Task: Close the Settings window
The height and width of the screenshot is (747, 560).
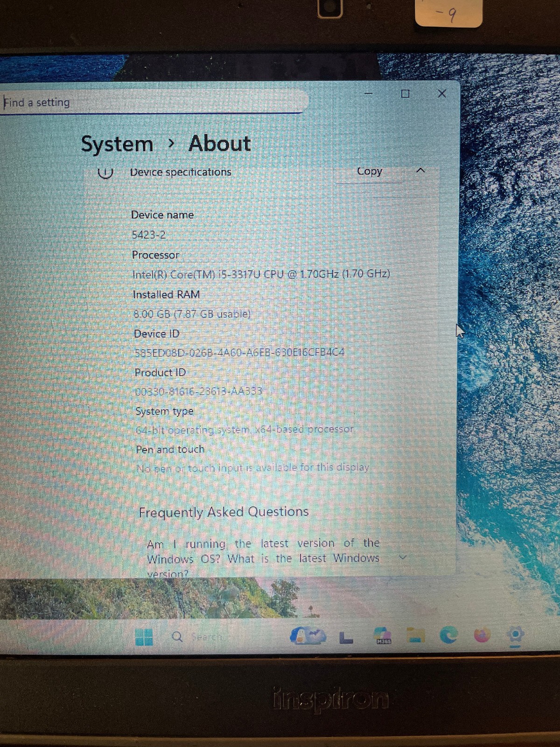Action: click(442, 94)
